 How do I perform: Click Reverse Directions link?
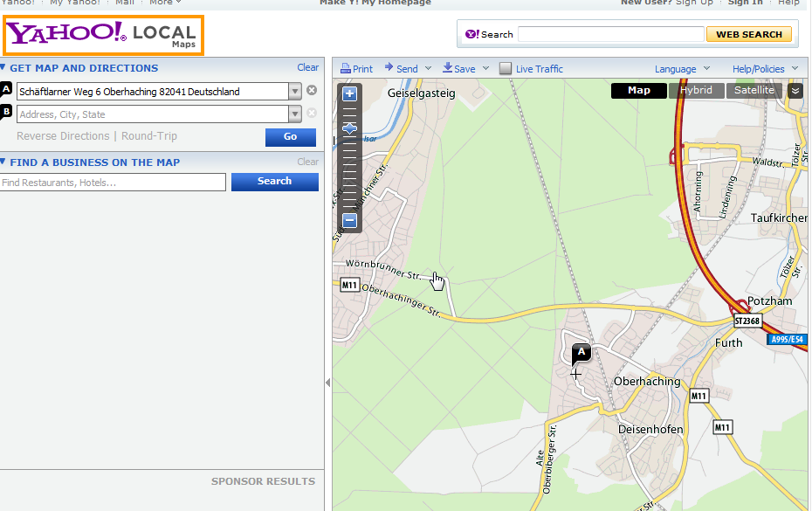coord(63,136)
